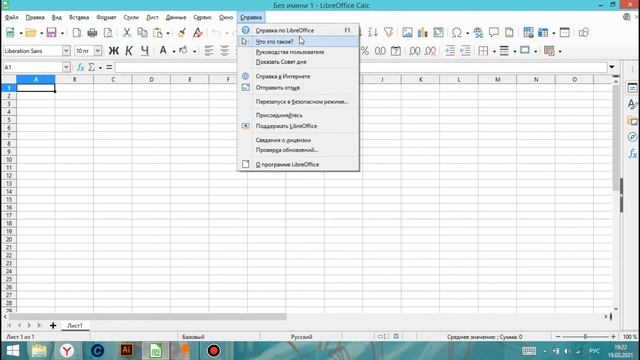The height and width of the screenshot is (360, 640).
Task: Open the Вставка menu
Action: (x=79, y=17)
